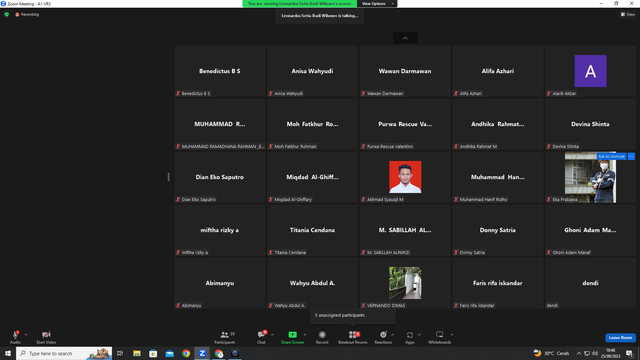640x360 pixels.
Task: Select the Wawan Darmawan participant tile
Action: tap(405, 71)
